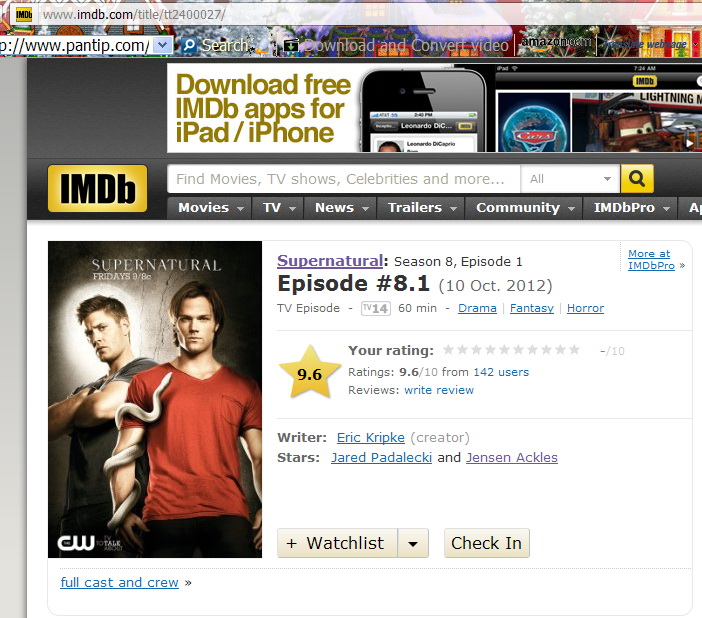Click the big 9.6 gold rating star
This screenshot has height=618, width=702.
[x=309, y=372]
